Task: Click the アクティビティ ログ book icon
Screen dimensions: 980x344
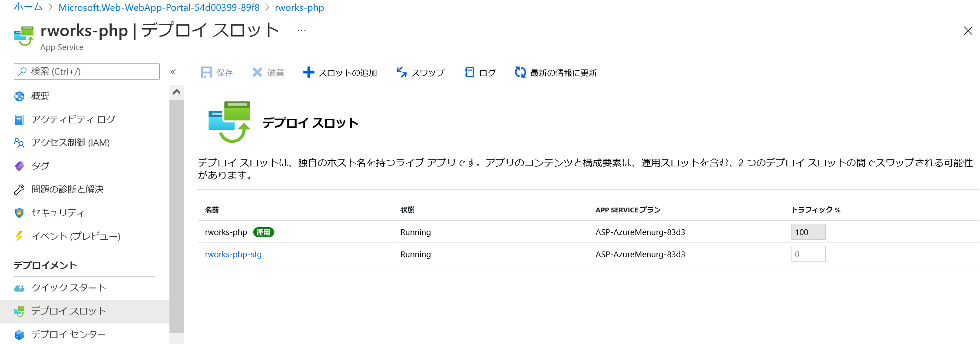Action: [x=20, y=119]
